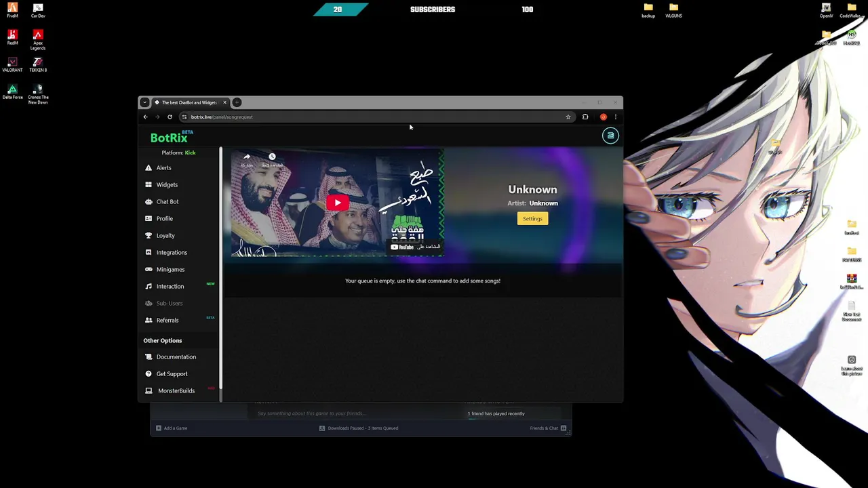Reload the page with refresh icon
This screenshot has width=868, height=488.
coord(170,117)
